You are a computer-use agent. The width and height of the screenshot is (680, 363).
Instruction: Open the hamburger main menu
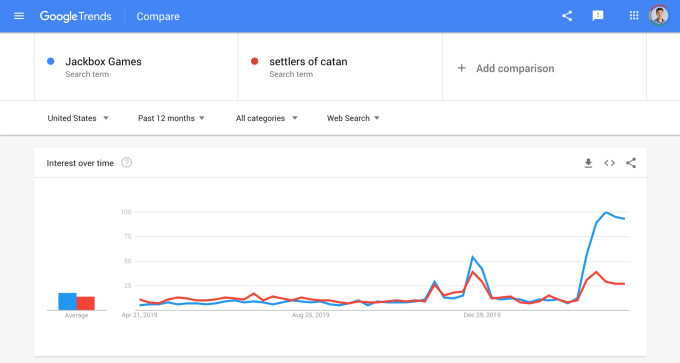(x=19, y=16)
